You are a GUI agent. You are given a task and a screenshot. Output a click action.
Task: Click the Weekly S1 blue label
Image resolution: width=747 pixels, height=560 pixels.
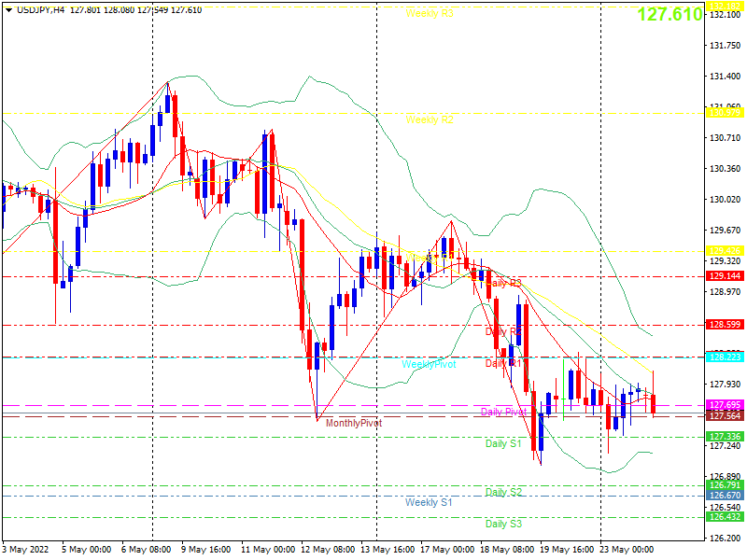pyautogui.click(x=429, y=502)
